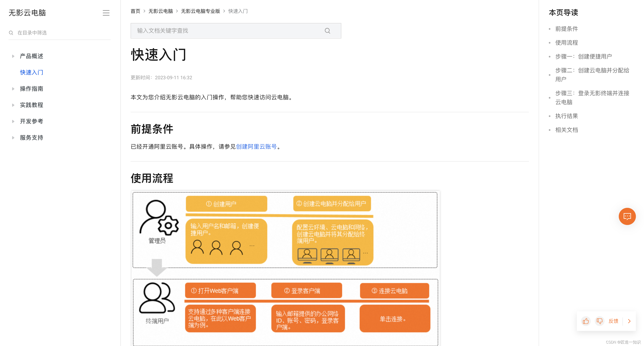Go to 首页 in the breadcrumb
This screenshot has height=346, width=644.
coord(135,11)
